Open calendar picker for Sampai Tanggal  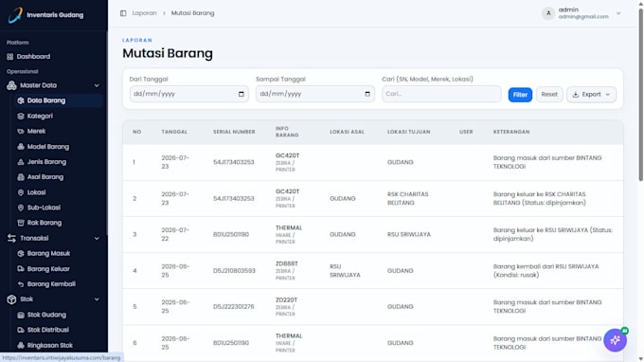pyautogui.click(x=367, y=94)
